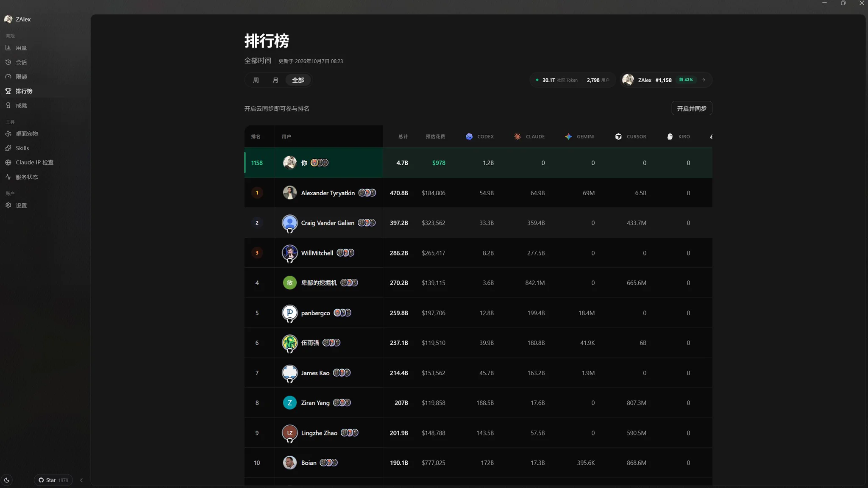The width and height of the screenshot is (868, 488).
Task: Open ZAlex #1,158 rank card arrow
Action: pyautogui.click(x=704, y=80)
